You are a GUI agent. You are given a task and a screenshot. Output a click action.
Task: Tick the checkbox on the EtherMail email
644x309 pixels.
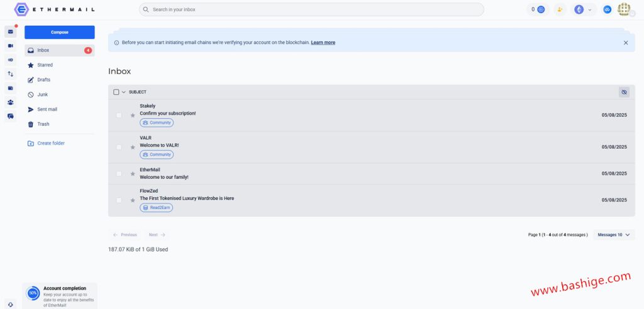click(x=119, y=174)
